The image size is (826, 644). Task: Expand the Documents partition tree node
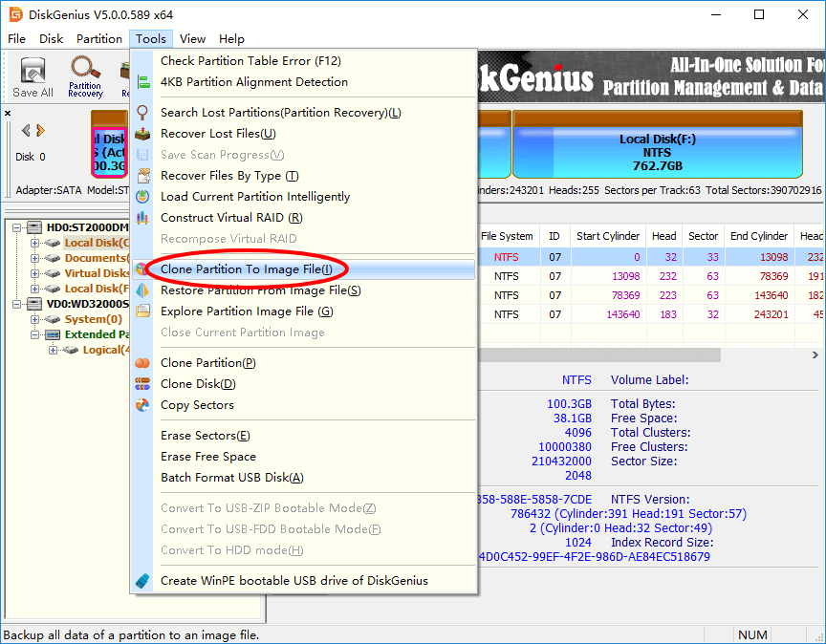coord(34,258)
